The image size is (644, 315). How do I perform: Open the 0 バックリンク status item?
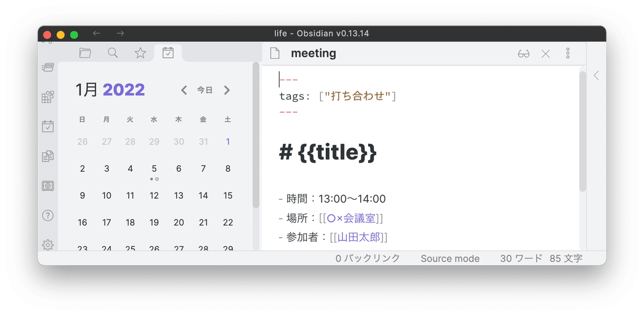(x=368, y=258)
